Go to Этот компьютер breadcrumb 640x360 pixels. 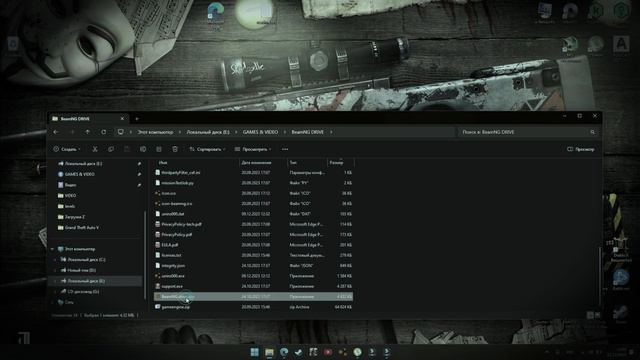(155, 132)
